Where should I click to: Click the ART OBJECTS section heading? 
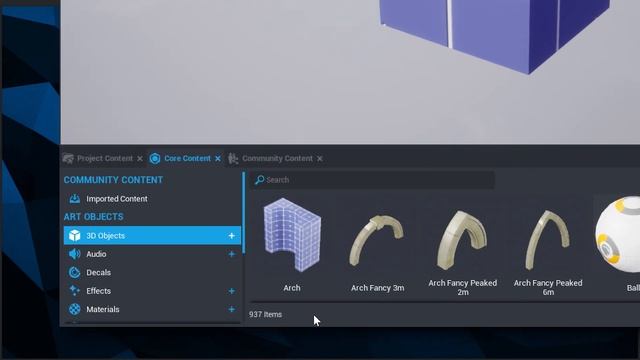click(93, 217)
